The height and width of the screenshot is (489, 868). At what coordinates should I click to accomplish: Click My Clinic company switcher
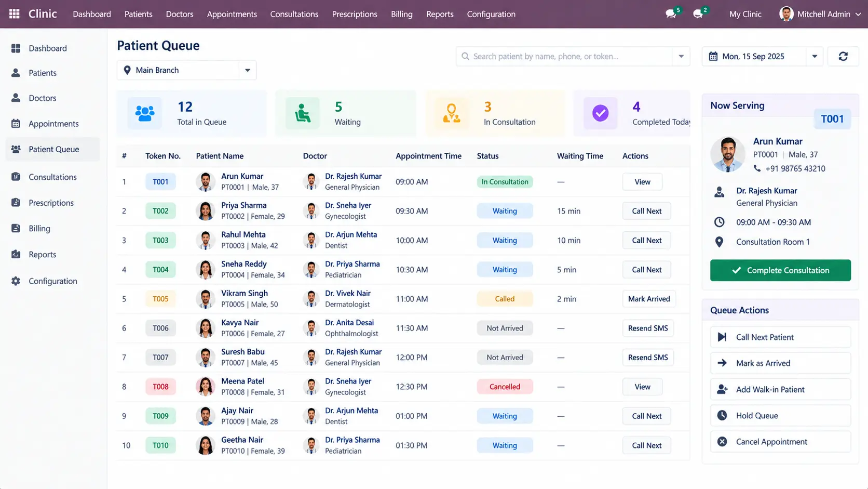tap(745, 14)
